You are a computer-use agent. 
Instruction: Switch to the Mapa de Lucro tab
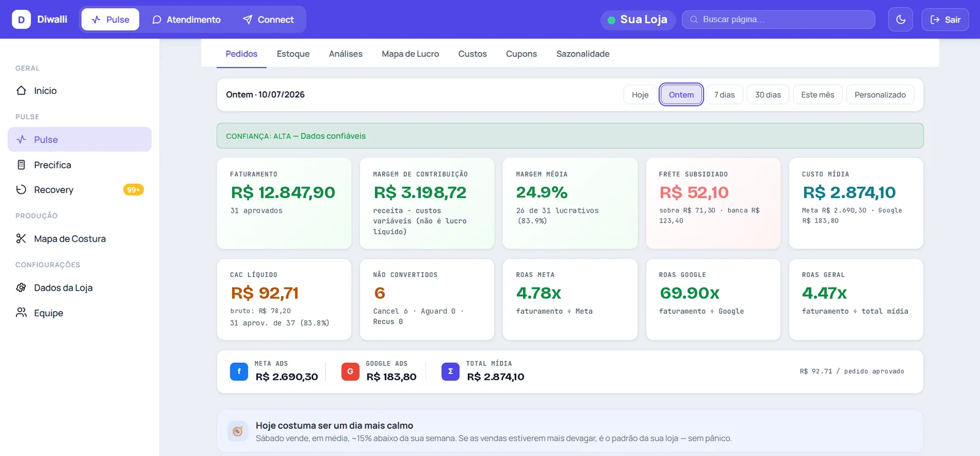click(410, 54)
